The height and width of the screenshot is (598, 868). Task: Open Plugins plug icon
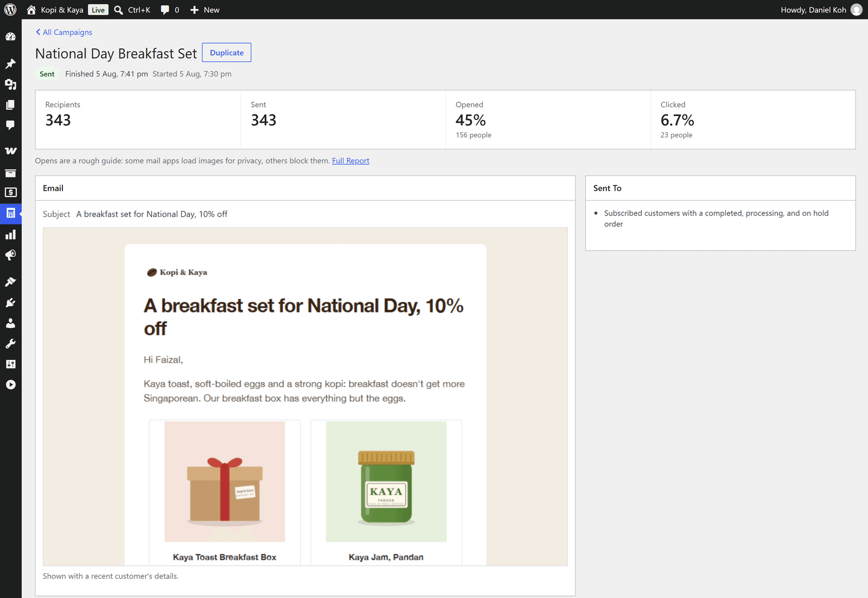10,303
